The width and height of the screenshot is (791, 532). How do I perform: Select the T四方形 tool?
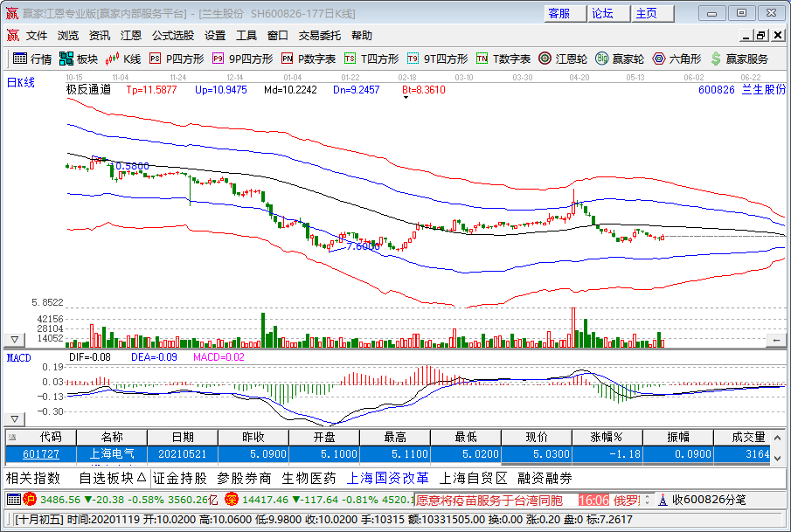[371, 59]
